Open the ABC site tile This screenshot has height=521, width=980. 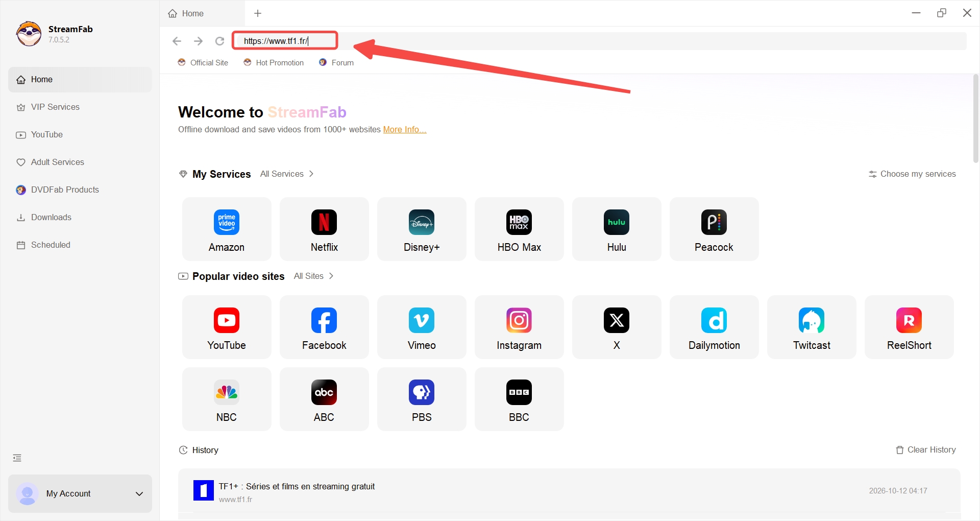(x=324, y=399)
